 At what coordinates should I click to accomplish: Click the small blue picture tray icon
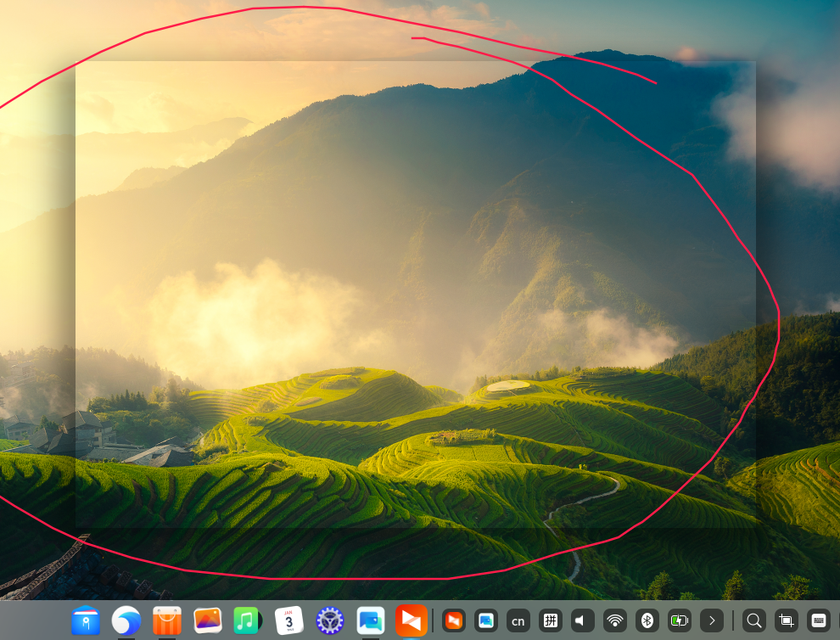[486, 620]
